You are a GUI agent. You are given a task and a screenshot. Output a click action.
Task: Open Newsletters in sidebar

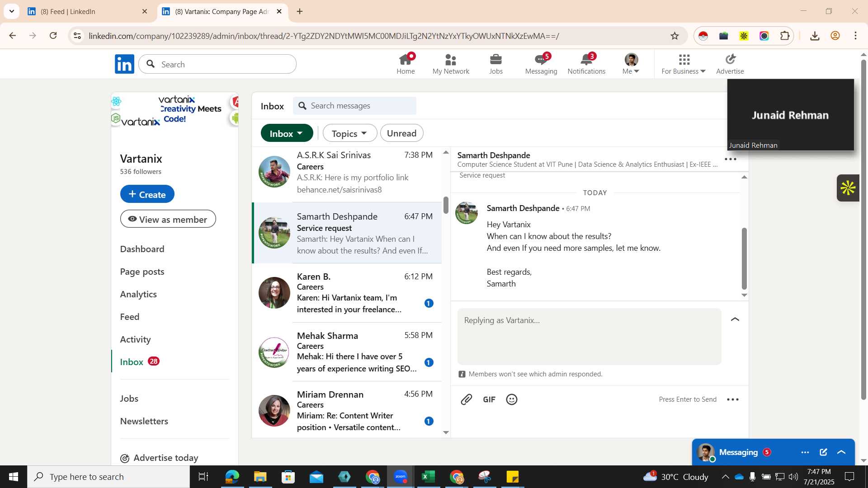[144, 421]
